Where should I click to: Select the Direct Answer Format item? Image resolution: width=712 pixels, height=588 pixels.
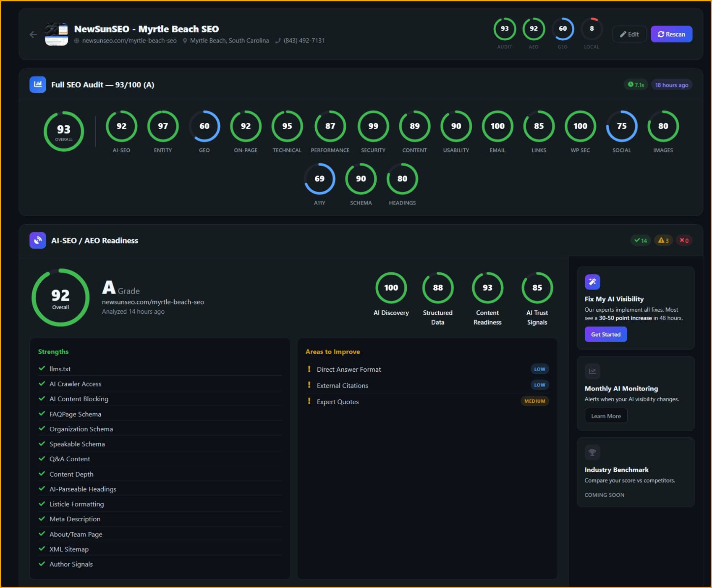tap(349, 369)
